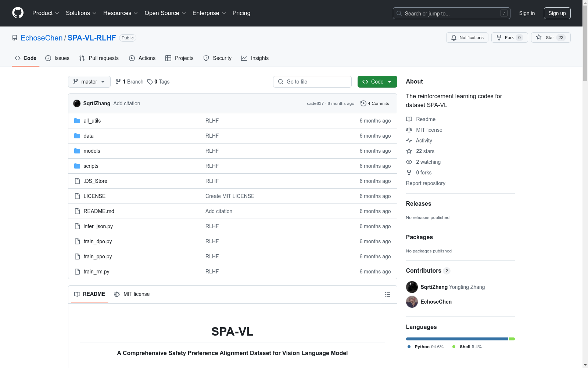This screenshot has height=368, width=588.
Task: Click the repository icon beside EchoseChen
Action: coord(15,38)
